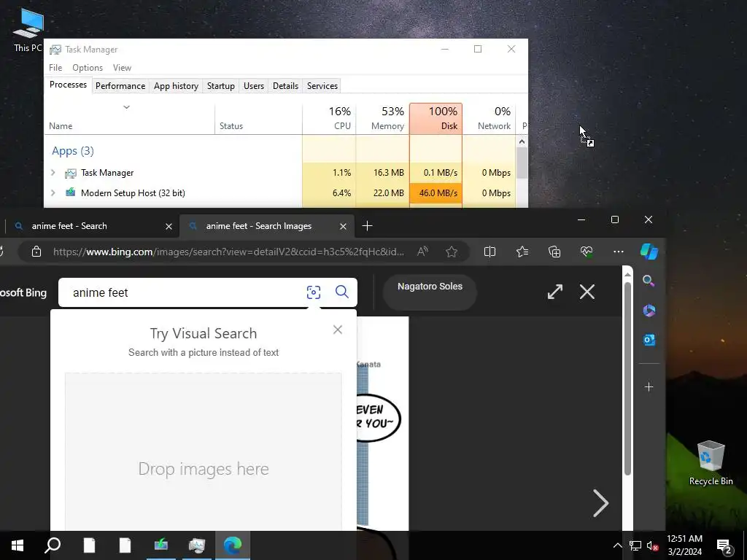This screenshot has height=560, width=747.
Task: Open the Startup tab in Task Manager
Action: click(220, 86)
